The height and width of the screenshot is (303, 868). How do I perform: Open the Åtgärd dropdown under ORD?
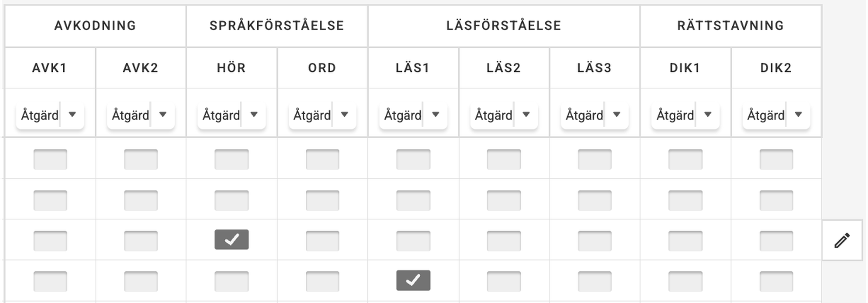322,115
